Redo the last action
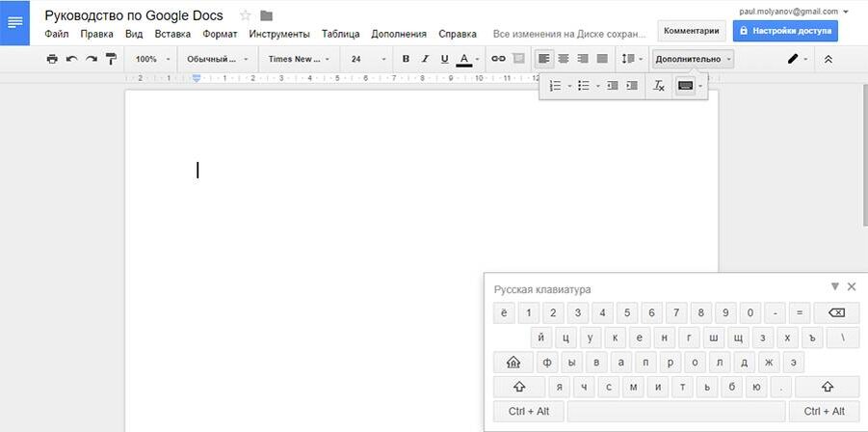Screen dimensions: 868x432 (x=92, y=59)
